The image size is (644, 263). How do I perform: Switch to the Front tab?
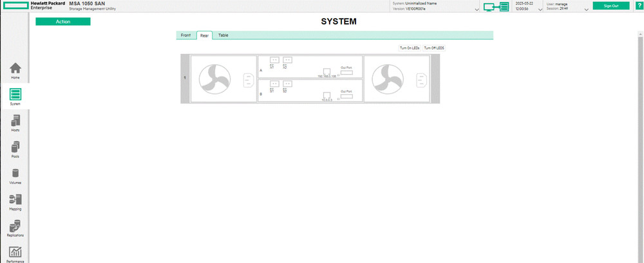point(185,35)
